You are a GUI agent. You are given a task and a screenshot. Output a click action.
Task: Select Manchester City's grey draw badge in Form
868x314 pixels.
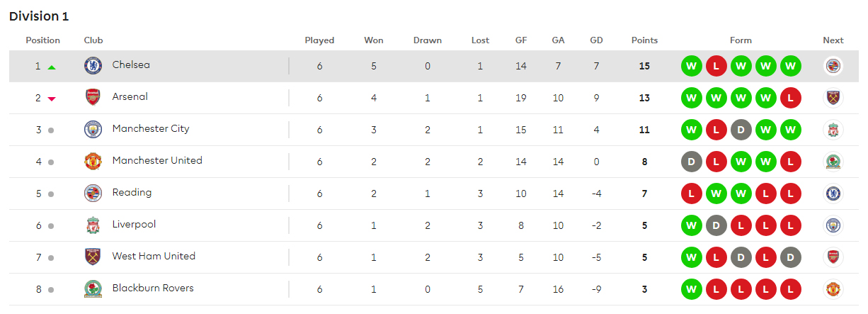[741, 130]
